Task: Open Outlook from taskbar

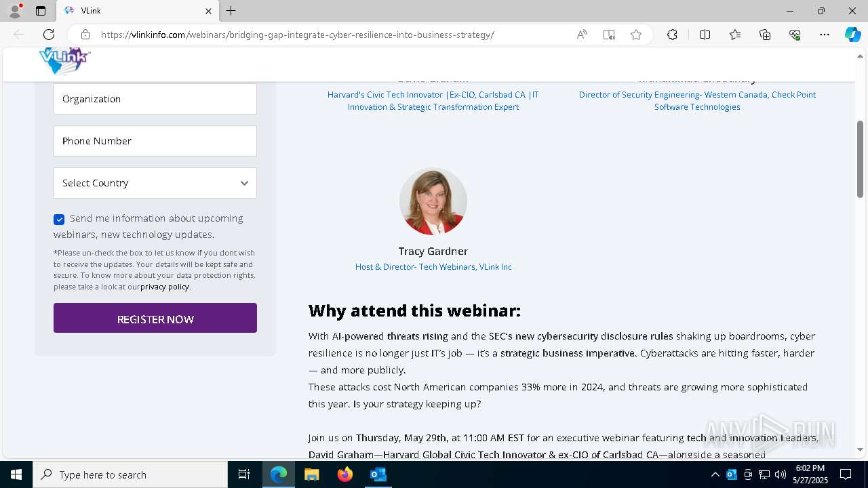Action: [378, 474]
